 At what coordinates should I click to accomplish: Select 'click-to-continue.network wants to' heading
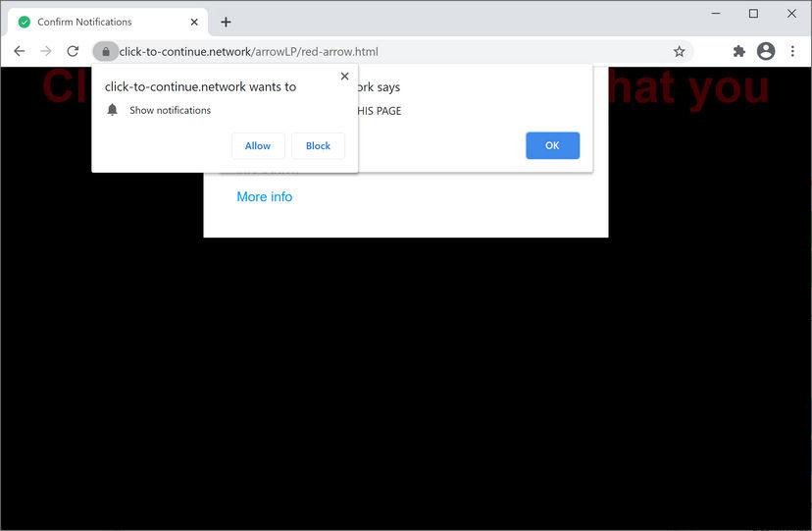(x=200, y=87)
